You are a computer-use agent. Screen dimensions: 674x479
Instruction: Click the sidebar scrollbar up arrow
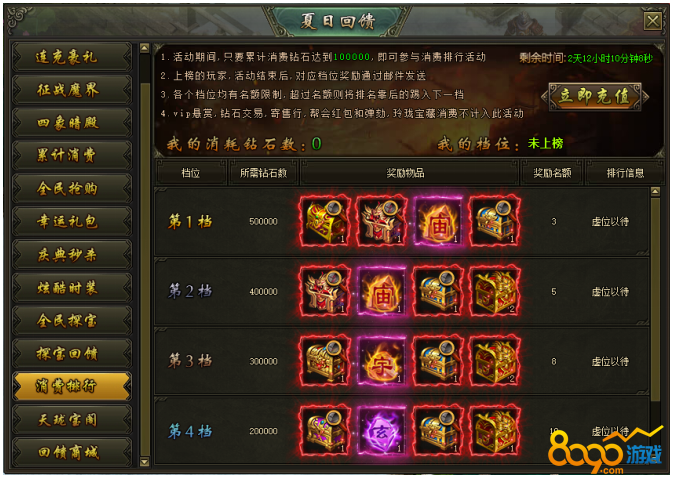(145, 48)
